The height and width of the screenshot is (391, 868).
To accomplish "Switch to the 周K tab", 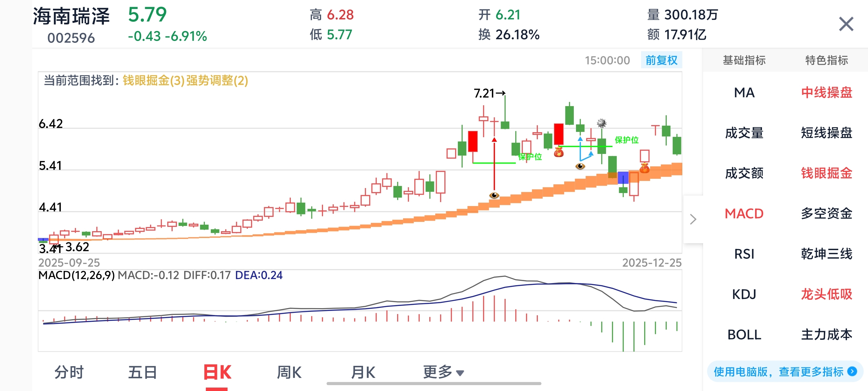I will 289,372.
